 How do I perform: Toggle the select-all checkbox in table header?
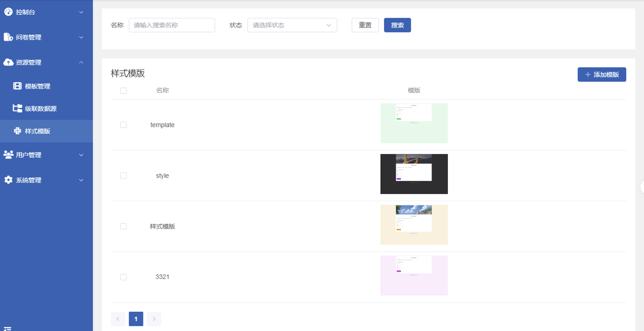click(x=123, y=90)
